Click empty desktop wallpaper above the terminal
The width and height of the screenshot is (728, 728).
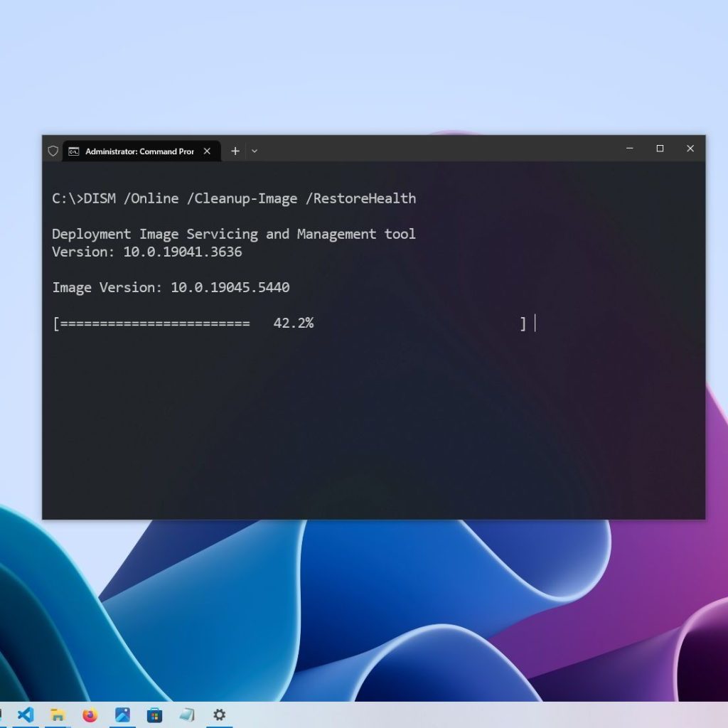(355, 64)
